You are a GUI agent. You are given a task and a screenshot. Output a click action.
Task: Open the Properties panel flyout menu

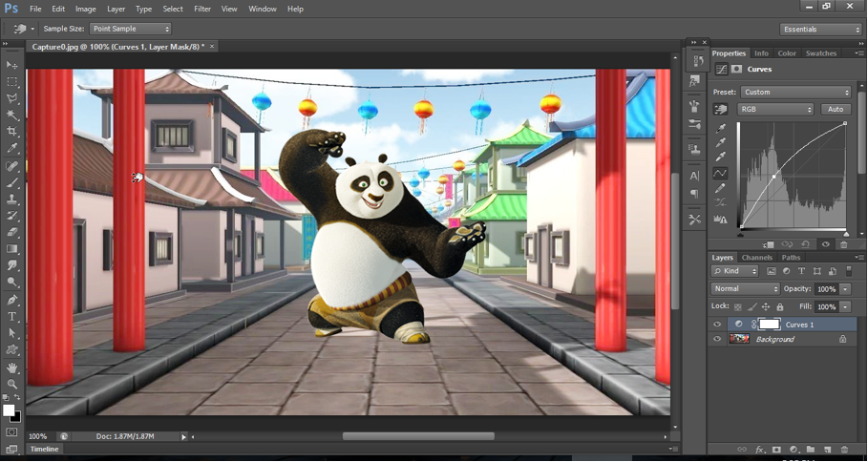coord(859,53)
